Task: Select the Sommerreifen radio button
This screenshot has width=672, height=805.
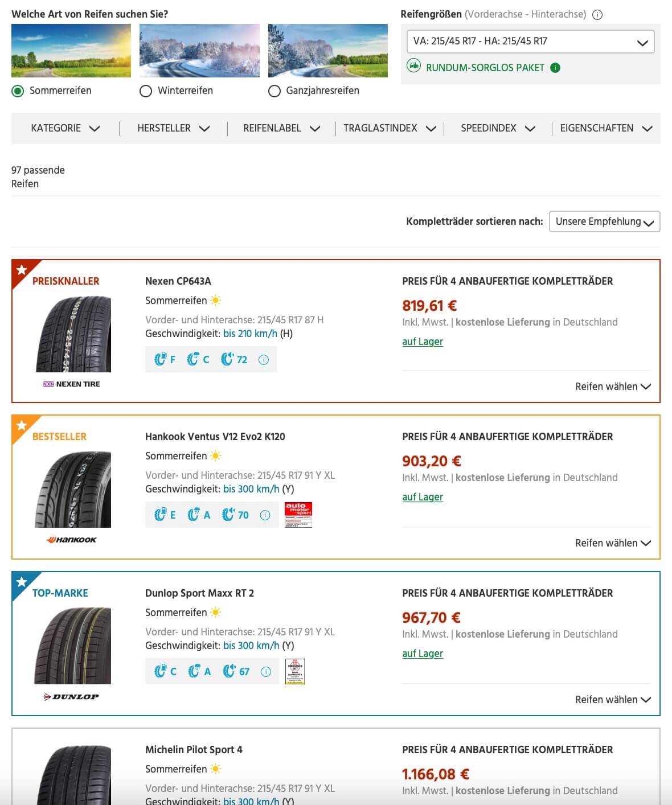Action: 18,91
